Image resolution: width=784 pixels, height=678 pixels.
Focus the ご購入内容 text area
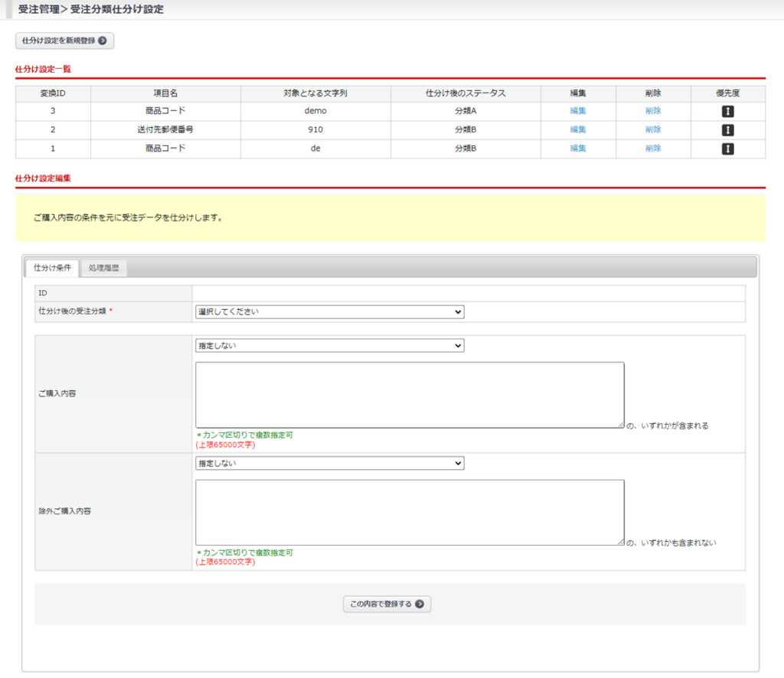click(410, 395)
